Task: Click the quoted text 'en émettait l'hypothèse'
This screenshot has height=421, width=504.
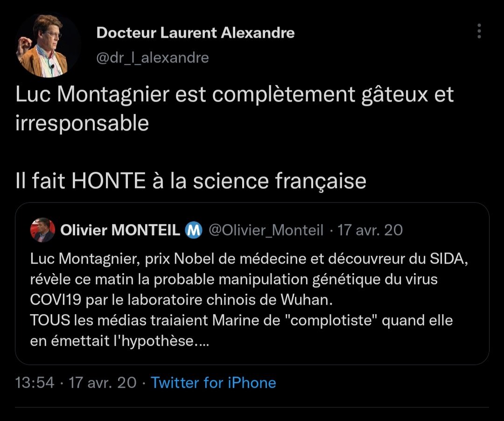Action: (119, 341)
